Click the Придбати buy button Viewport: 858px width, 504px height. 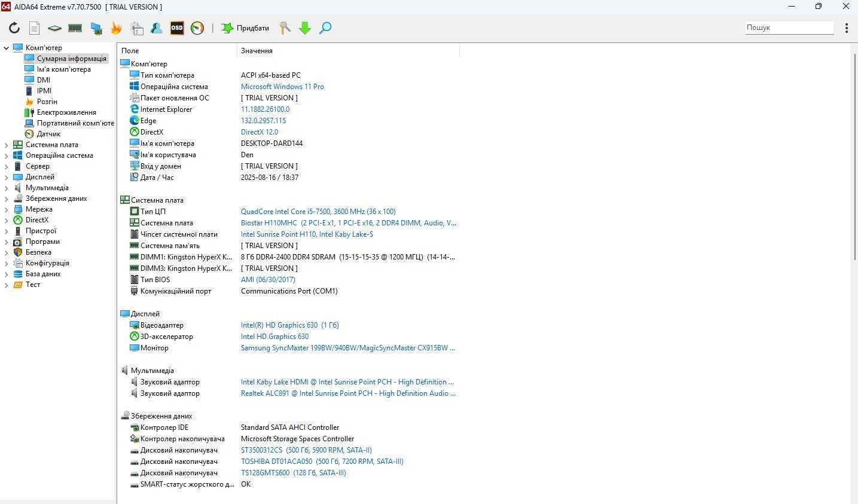coord(245,28)
